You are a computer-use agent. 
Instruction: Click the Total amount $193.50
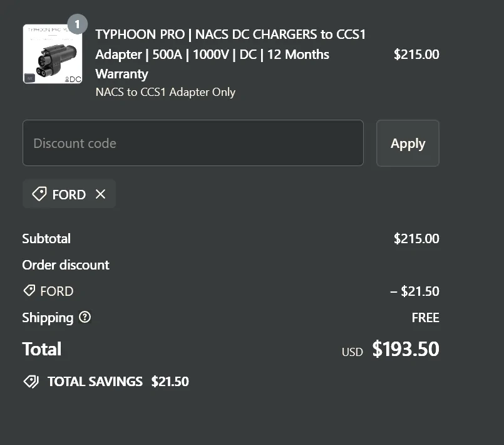pos(406,349)
